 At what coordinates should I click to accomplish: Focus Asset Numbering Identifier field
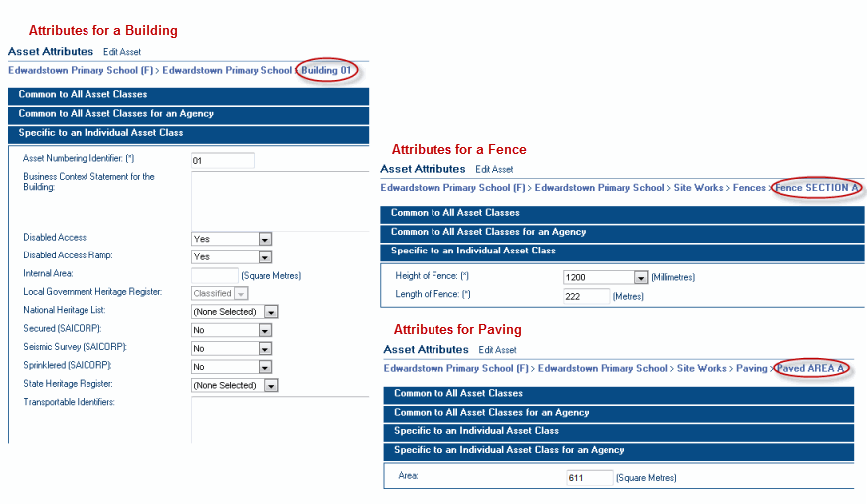tap(223, 161)
